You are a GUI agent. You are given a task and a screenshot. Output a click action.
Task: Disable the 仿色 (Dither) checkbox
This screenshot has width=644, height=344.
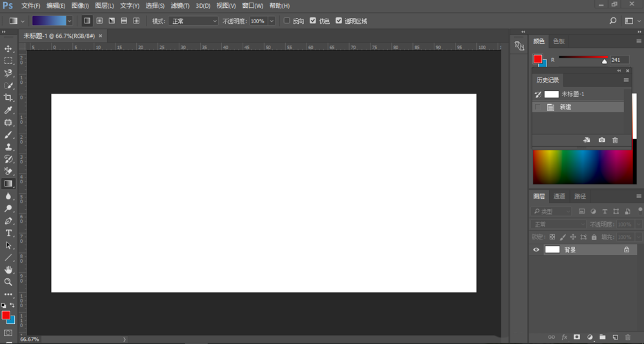tap(313, 21)
